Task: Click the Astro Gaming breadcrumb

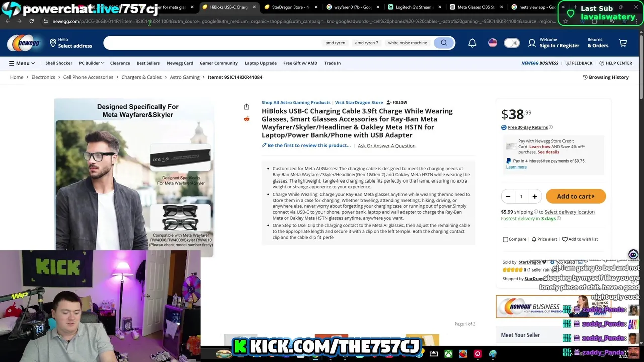Action: pos(185,77)
